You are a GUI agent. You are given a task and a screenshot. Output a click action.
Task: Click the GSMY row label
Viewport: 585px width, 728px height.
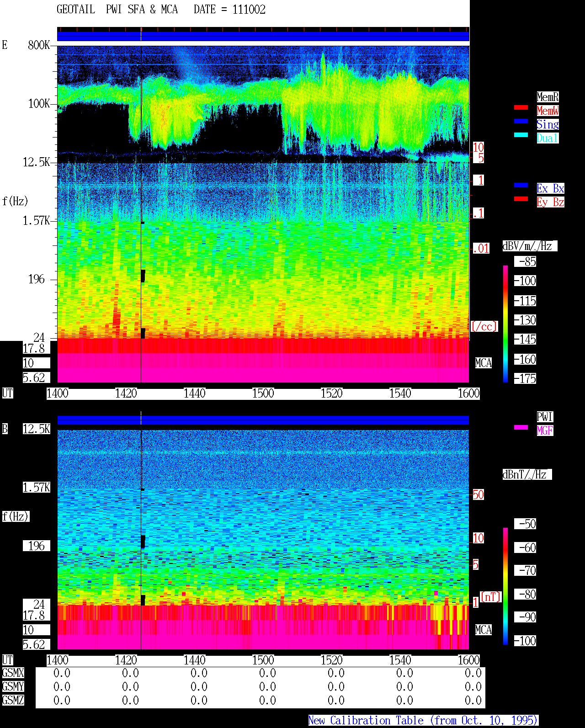13,687
